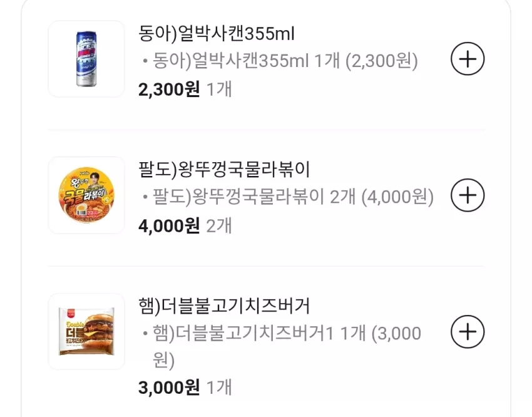The height and width of the screenshot is (417, 532).
Task: Click option line 동아)얼박사캔355ml 1개 (2,300원)
Action: (x=280, y=61)
